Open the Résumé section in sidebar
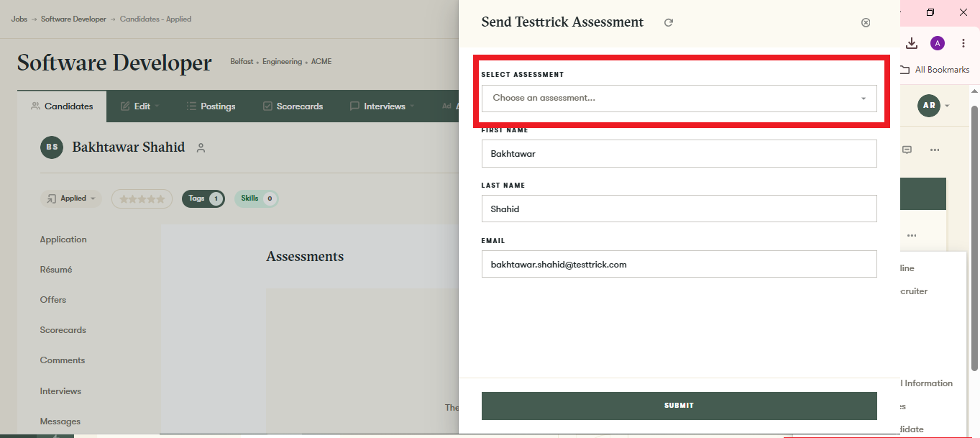 click(56, 270)
